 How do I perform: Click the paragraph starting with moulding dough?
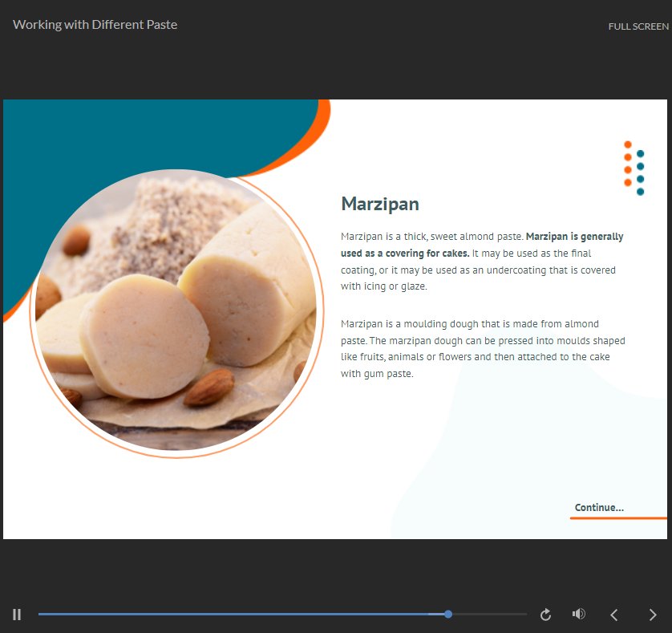click(x=481, y=348)
